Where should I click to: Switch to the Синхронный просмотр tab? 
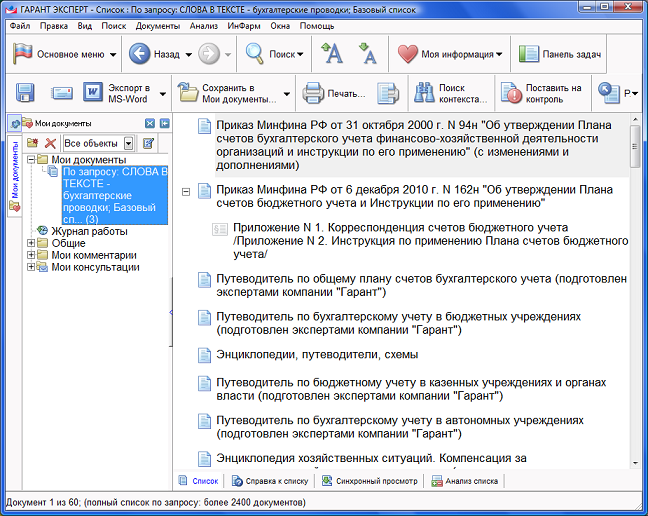click(369, 481)
